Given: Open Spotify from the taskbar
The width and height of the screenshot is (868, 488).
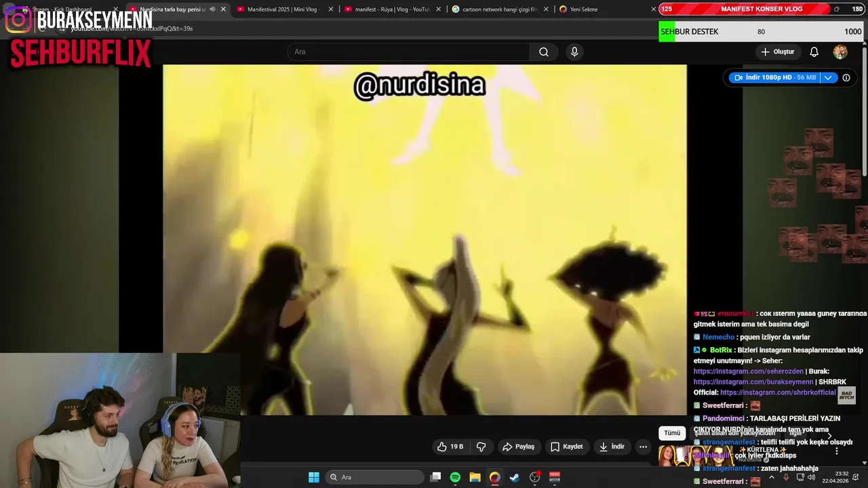Looking at the screenshot, I should pos(455,477).
